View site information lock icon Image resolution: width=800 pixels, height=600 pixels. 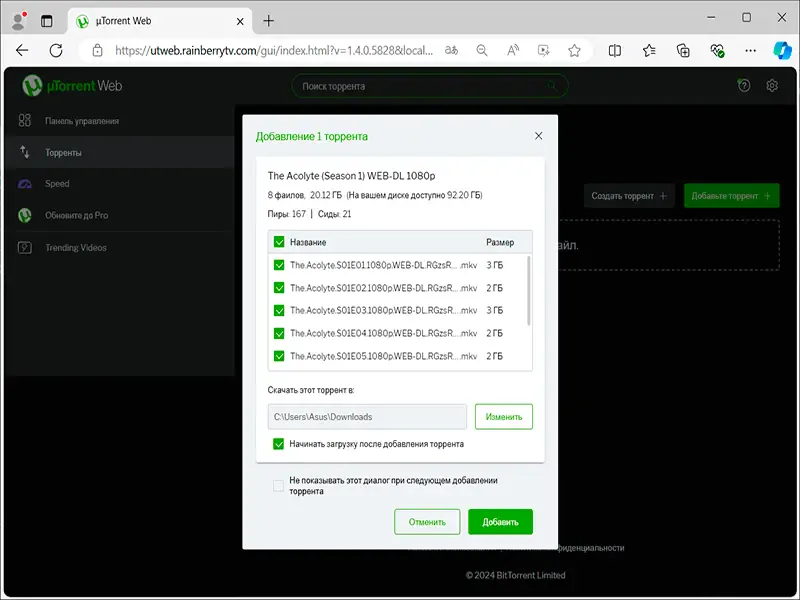tap(97, 51)
